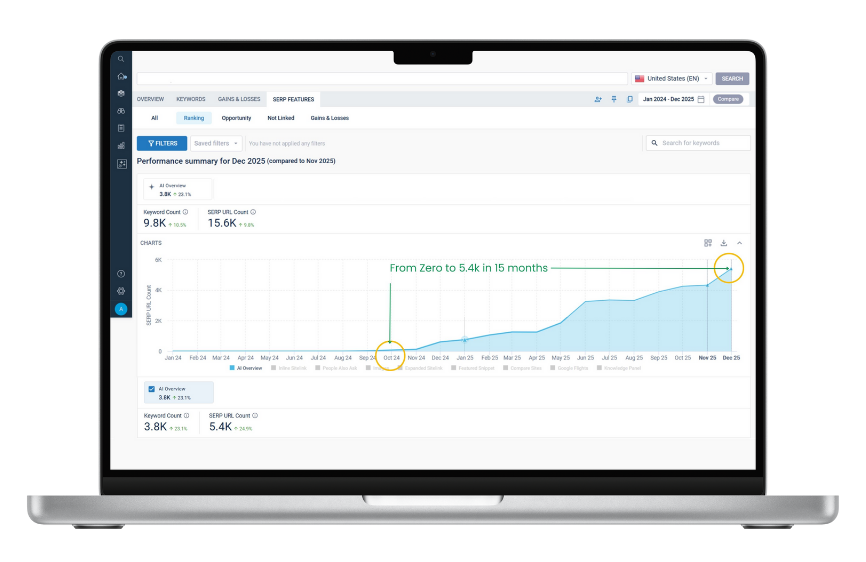Click the sparkle icon on AI Overview card
This screenshot has width=866, height=562.
(x=151, y=187)
